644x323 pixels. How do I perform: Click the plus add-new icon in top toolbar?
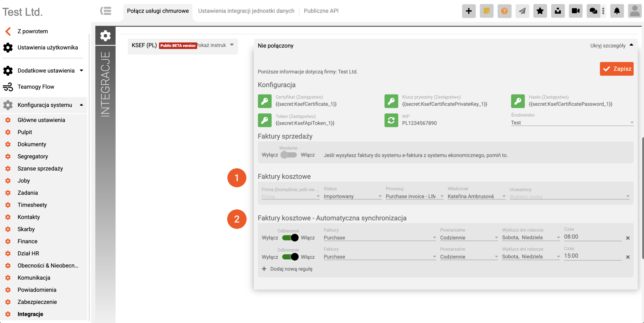(469, 11)
